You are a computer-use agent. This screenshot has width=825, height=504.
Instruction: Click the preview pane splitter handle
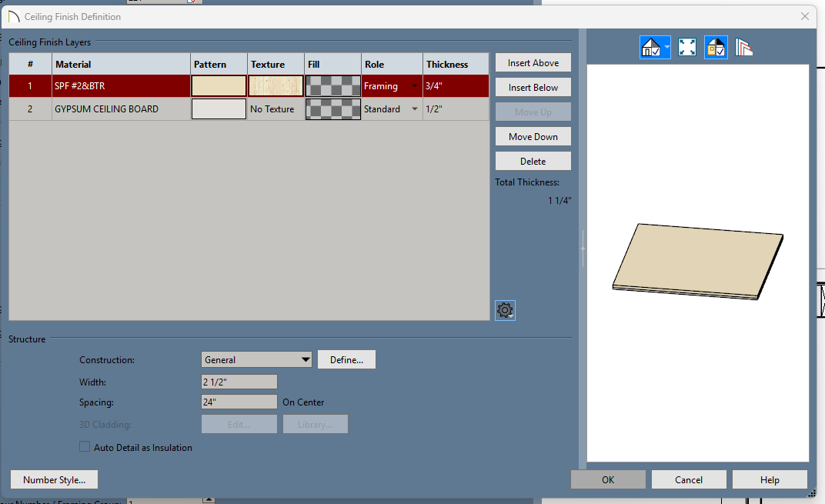click(x=583, y=249)
